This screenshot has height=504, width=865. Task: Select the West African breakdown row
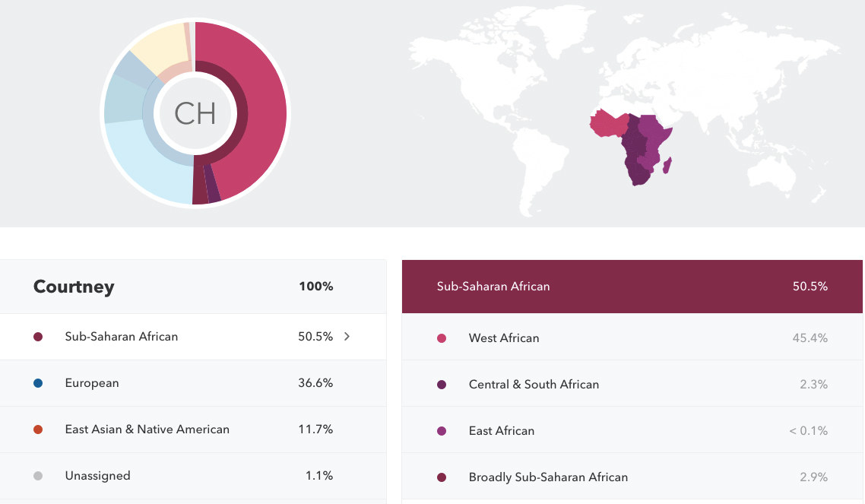click(x=632, y=338)
